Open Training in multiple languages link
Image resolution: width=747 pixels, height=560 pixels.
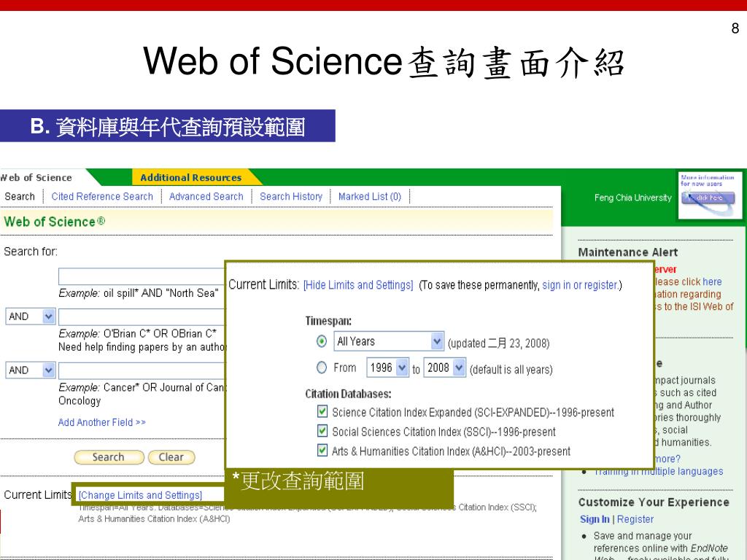point(659,471)
